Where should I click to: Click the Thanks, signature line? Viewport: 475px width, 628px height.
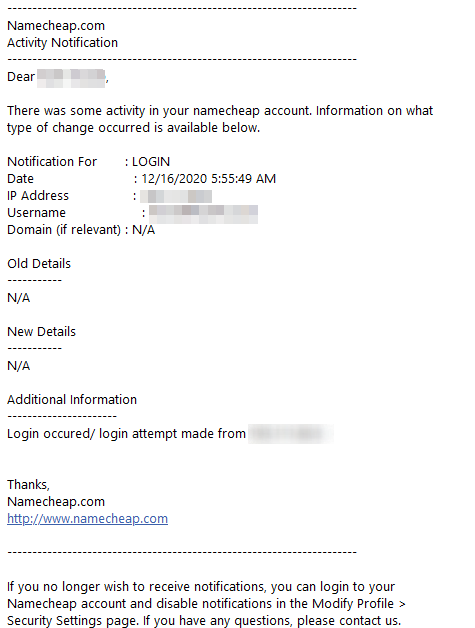tap(28, 485)
